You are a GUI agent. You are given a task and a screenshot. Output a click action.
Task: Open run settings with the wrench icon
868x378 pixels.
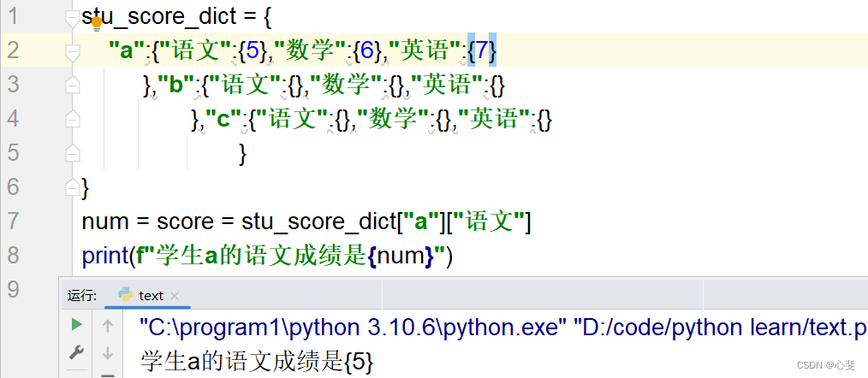76,351
